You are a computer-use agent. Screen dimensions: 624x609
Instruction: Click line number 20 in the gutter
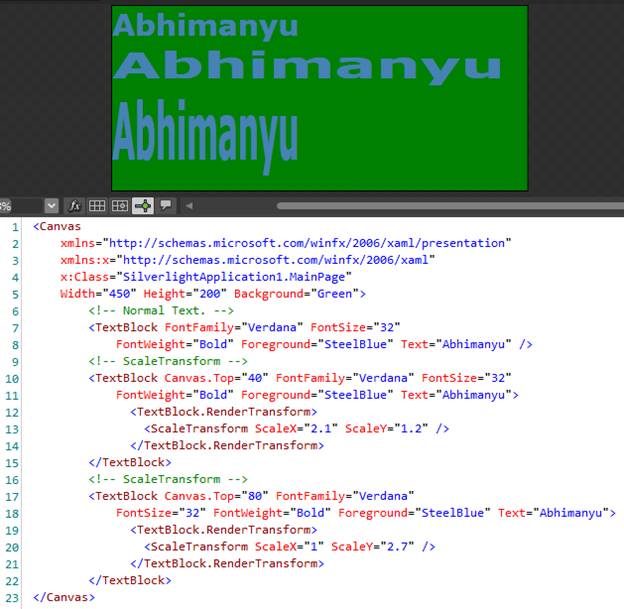pyautogui.click(x=12, y=547)
